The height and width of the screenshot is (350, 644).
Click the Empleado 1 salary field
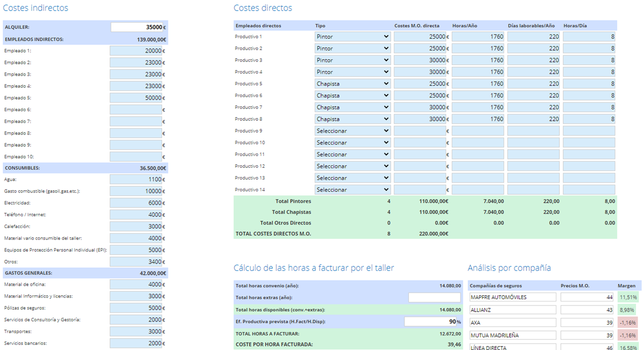tap(136, 51)
